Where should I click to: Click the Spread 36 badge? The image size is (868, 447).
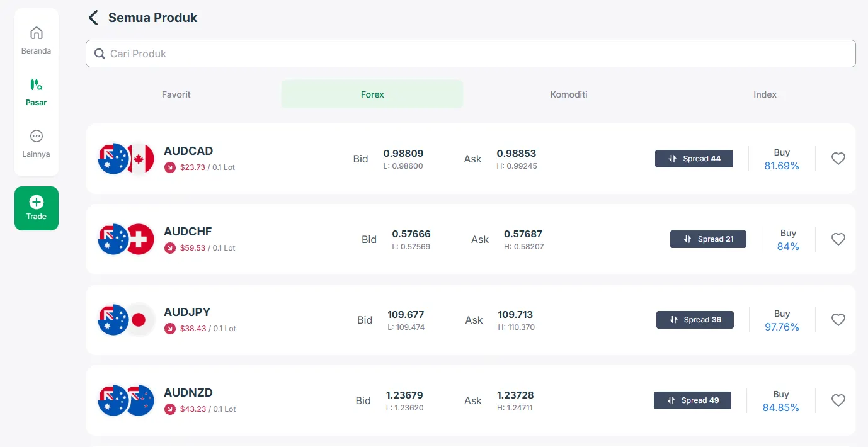[x=695, y=320]
